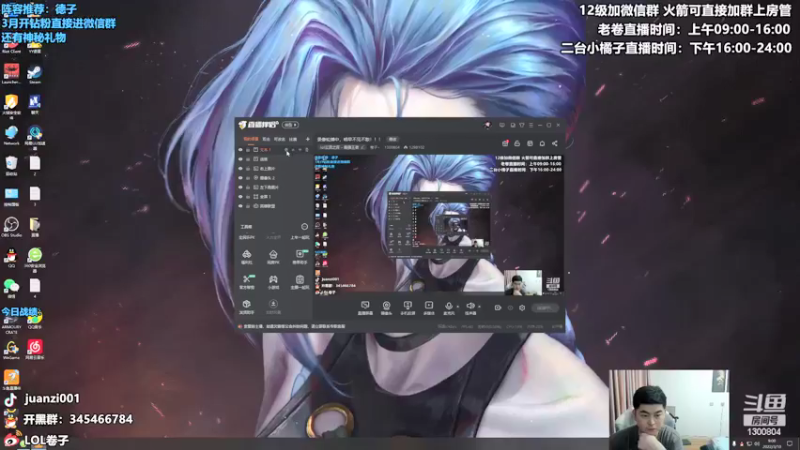Hide the 摄像头 2 camera source

coord(240,178)
